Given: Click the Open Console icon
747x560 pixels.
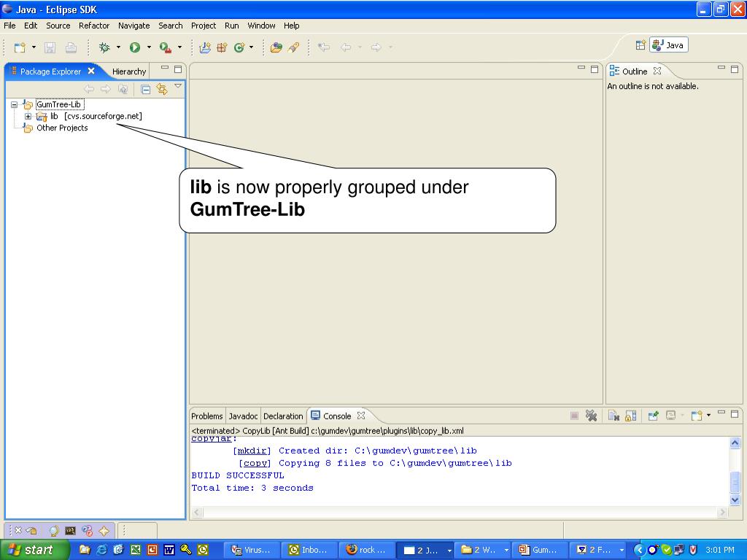Looking at the screenshot, I should (697, 416).
